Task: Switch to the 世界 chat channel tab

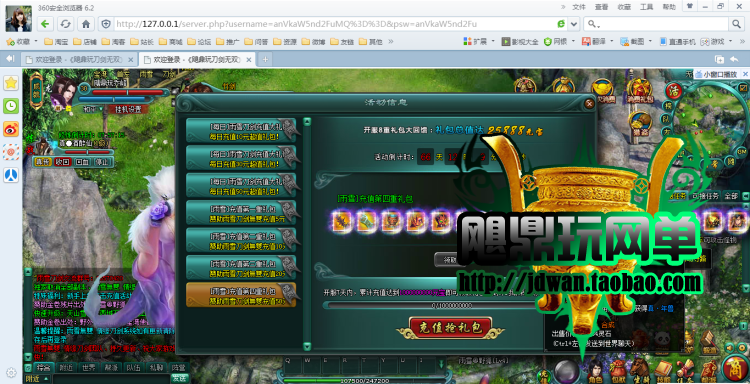Action: pos(88,368)
